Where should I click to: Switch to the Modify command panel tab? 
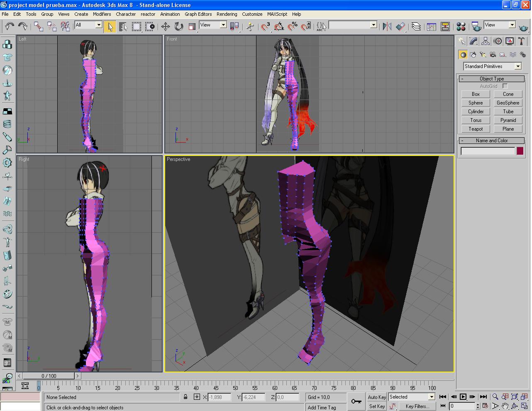(x=473, y=41)
